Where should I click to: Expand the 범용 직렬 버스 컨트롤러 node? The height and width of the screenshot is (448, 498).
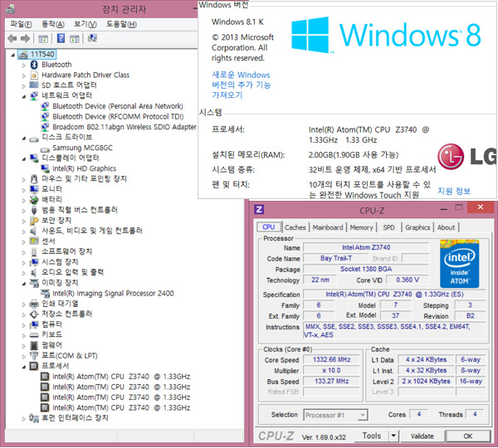pyautogui.click(x=24, y=211)
